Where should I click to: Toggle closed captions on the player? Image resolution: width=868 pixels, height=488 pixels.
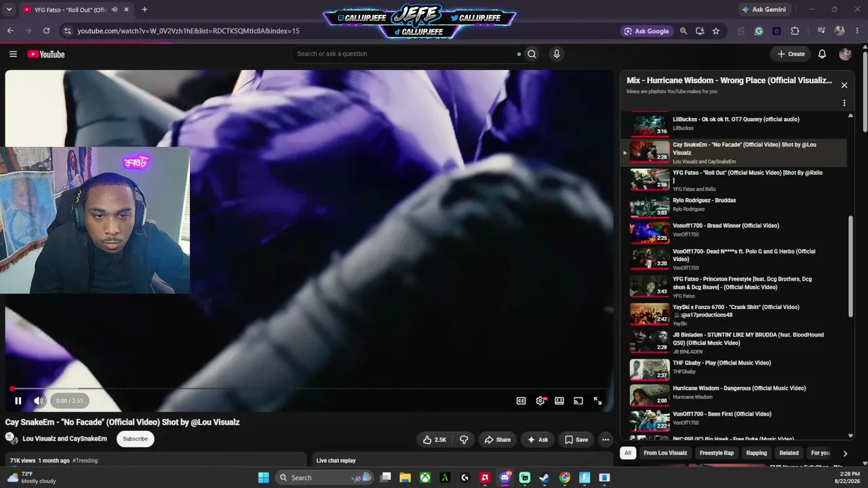521,401
